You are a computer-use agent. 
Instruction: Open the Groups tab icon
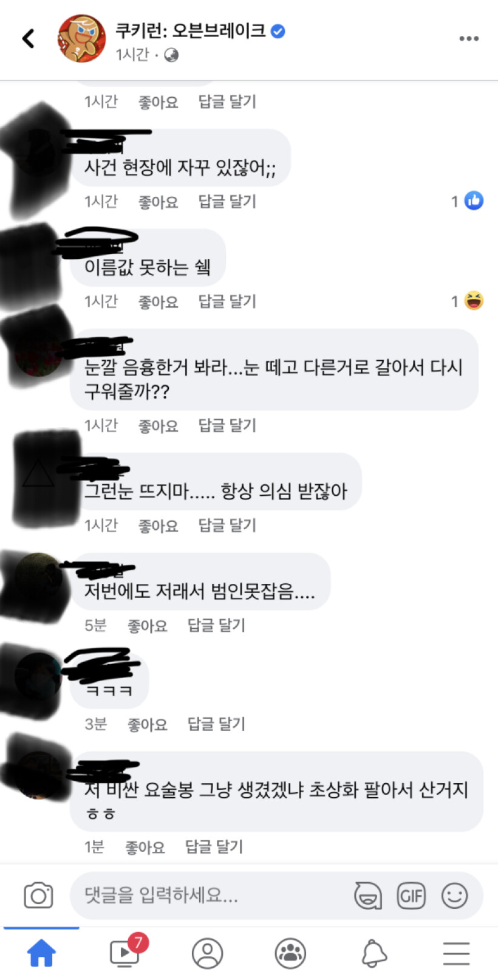click(x=290, y=953)
